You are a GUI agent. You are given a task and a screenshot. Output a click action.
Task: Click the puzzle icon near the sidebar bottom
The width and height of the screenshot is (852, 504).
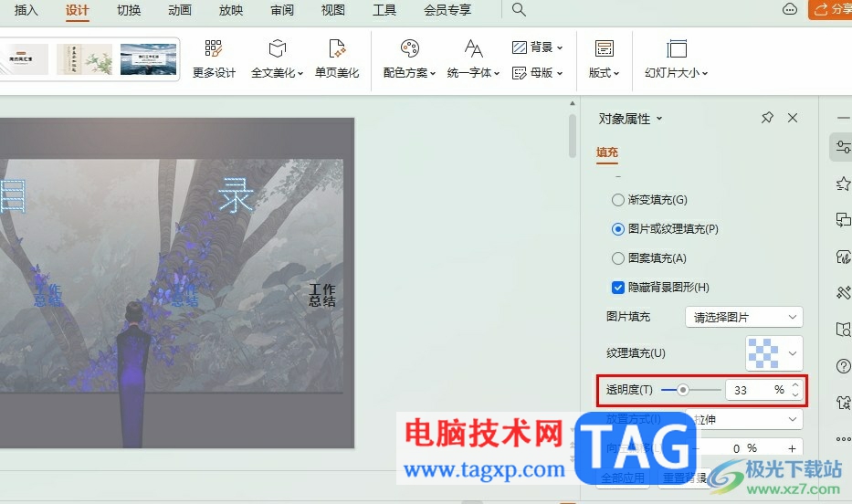click(843, 403)
